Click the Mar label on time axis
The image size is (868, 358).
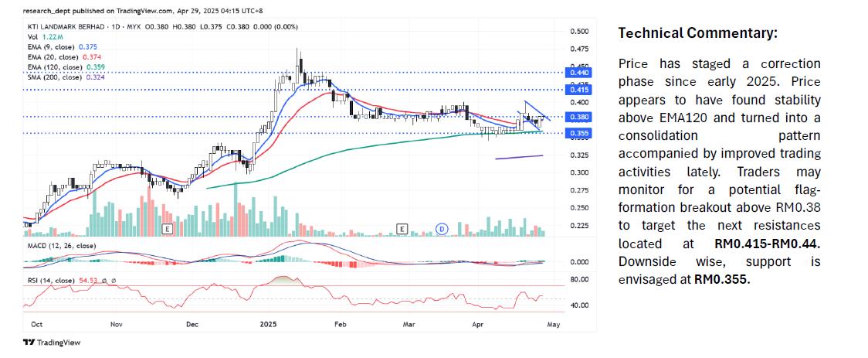409,324
